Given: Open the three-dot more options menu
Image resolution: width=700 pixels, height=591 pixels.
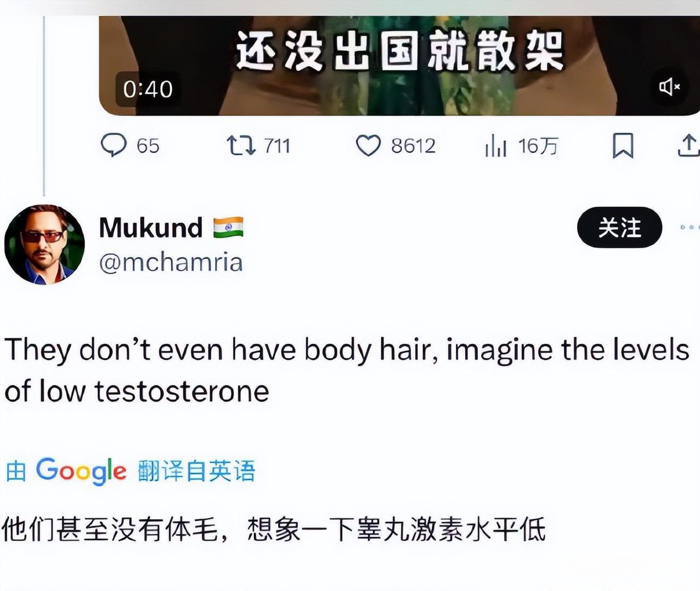Looking at the screenshot, I should coord(690,227).
